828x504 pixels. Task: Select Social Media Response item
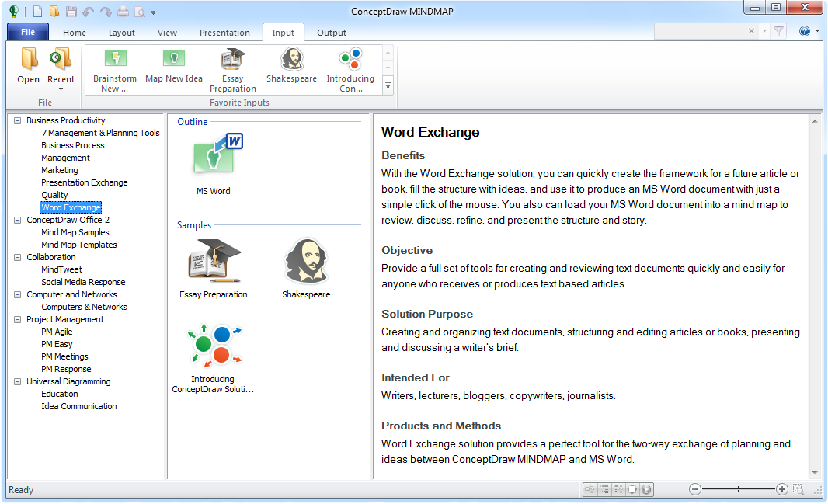[x=83, y=282]
